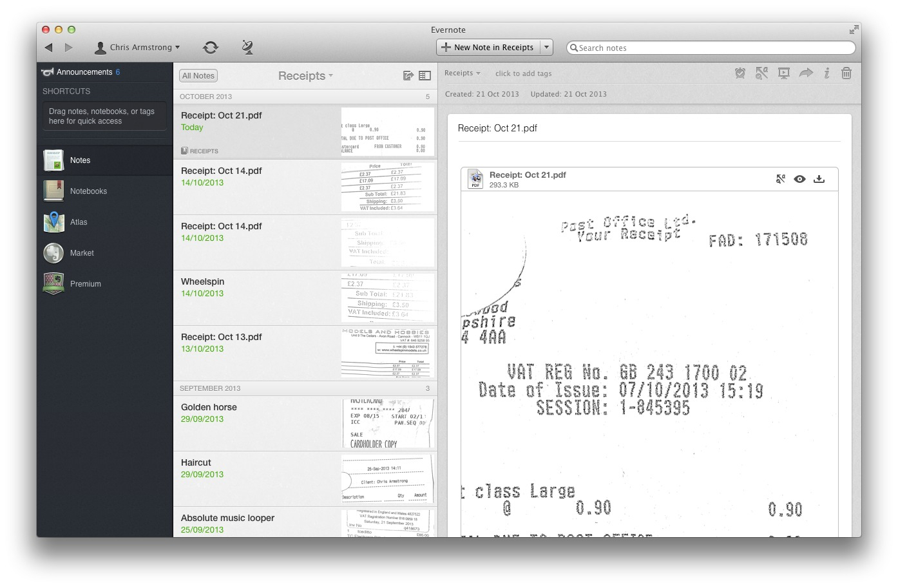
Task: Preview the PDF attachment with the eye icon
Action: (800, 179)
